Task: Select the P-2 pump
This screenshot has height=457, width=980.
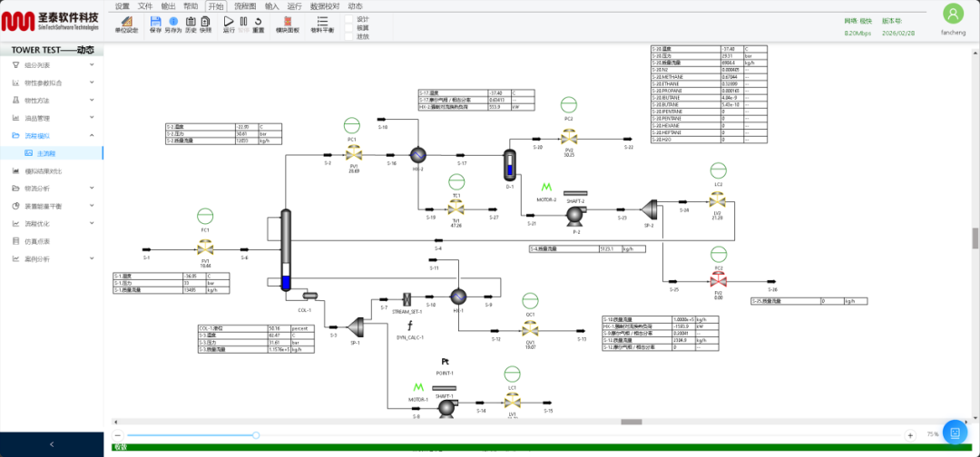Action: coord(574,216)
